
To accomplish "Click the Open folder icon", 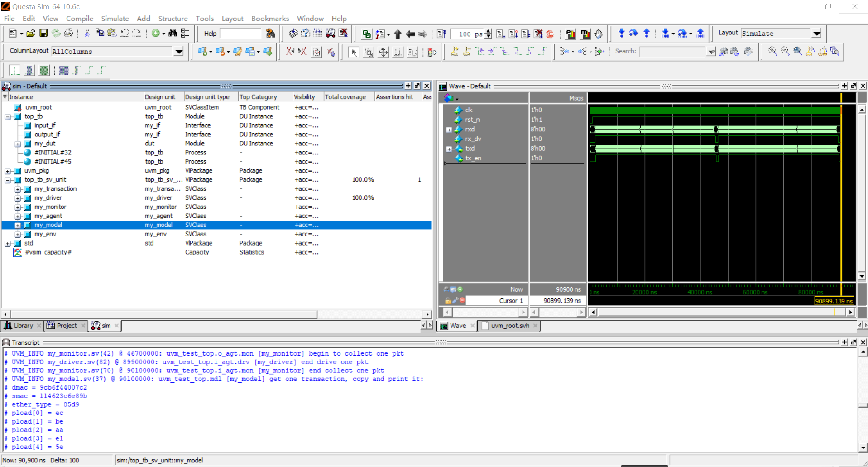I will (x=30, y=33).
